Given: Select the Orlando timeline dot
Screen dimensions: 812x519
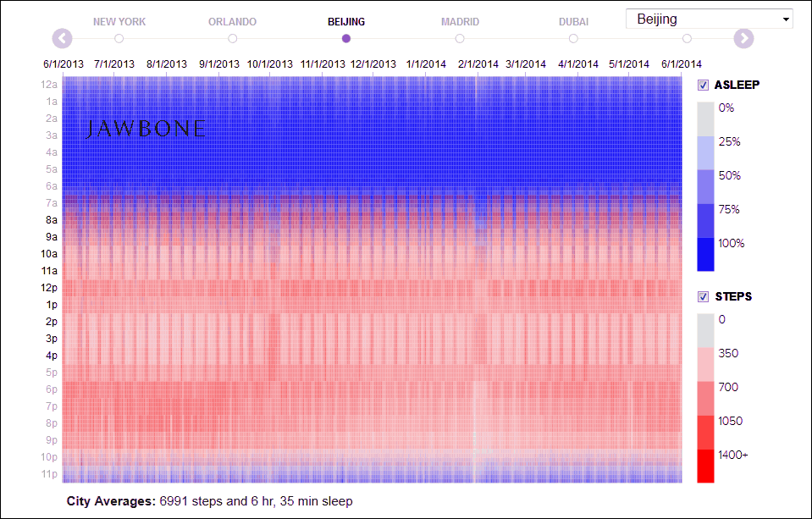Looking at the screenshot, I should (x=233, y=38).
